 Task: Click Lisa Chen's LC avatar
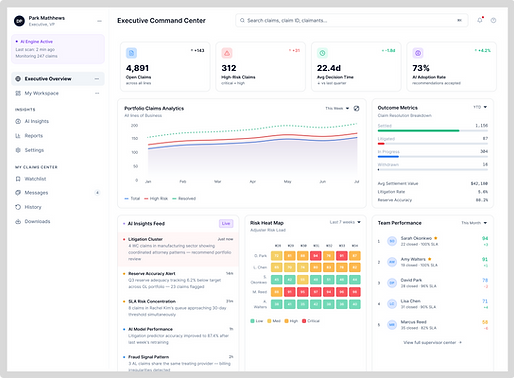[x=392, y=304]
